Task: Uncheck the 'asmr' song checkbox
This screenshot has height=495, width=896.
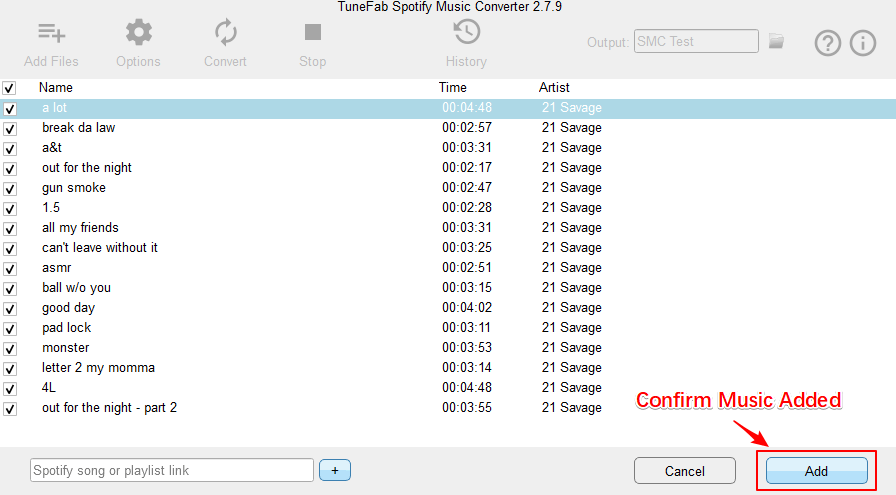Action: [10, 269]
